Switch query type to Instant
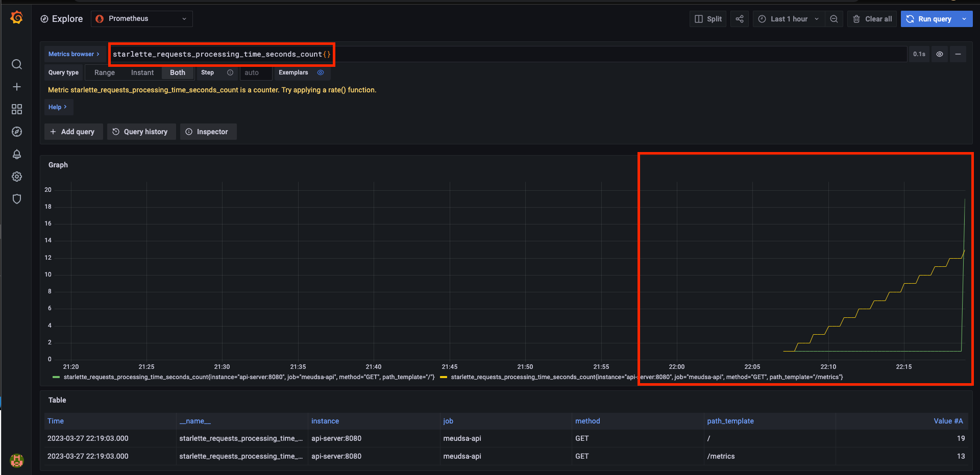The width and height of the screenshot is (980, 475). (142, 72)
